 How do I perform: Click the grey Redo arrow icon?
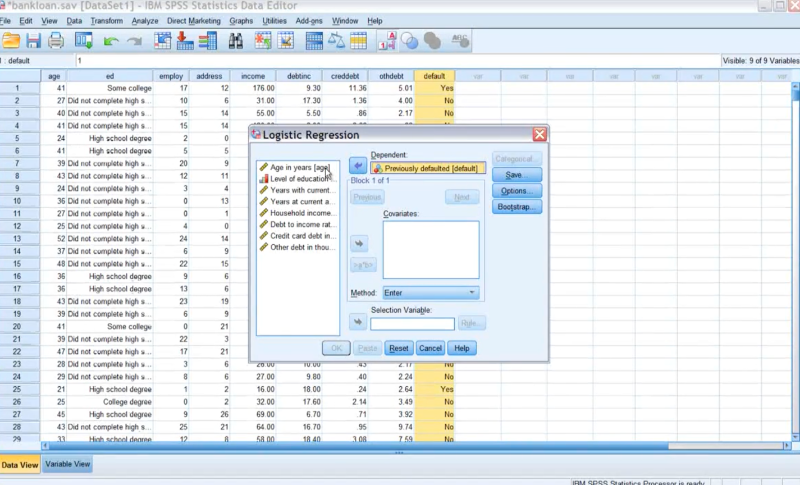coord(134,41)
